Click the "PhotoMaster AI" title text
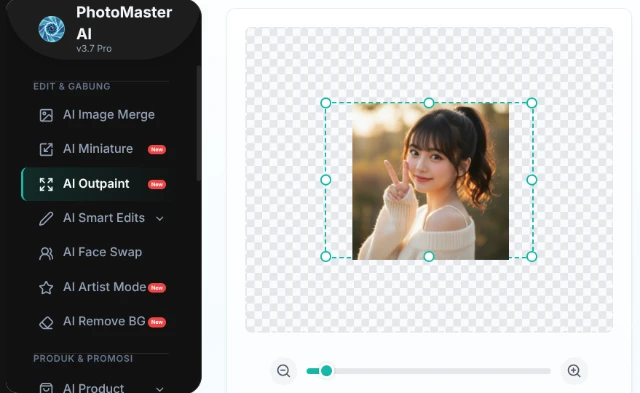The height and width of the screenshot is (393, 640). point(124,23)
